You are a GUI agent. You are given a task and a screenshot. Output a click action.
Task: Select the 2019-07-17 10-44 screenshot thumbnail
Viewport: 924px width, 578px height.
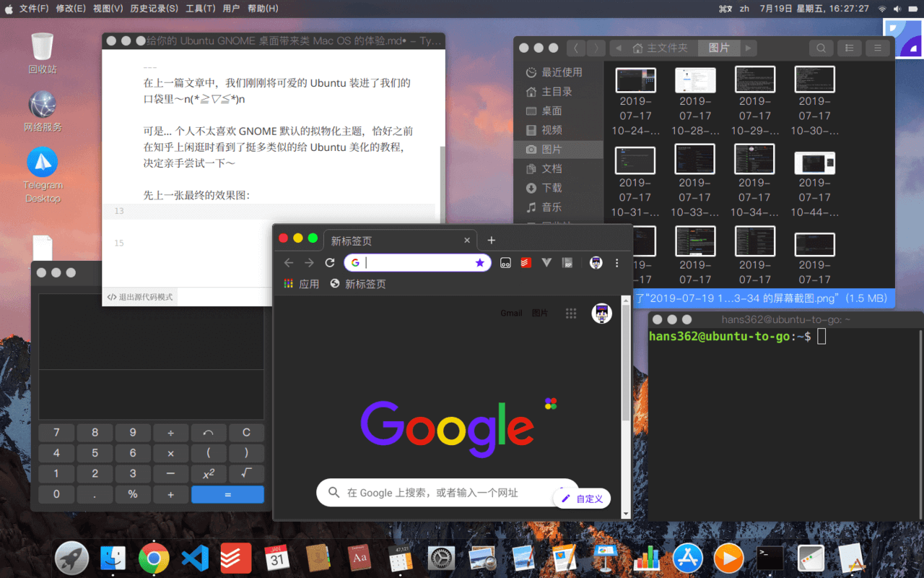pyautogui.click(x=815, y=162)
